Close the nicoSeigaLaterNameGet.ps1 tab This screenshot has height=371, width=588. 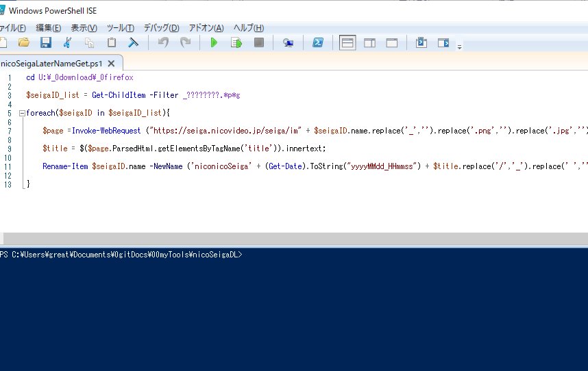click(111, 64)
